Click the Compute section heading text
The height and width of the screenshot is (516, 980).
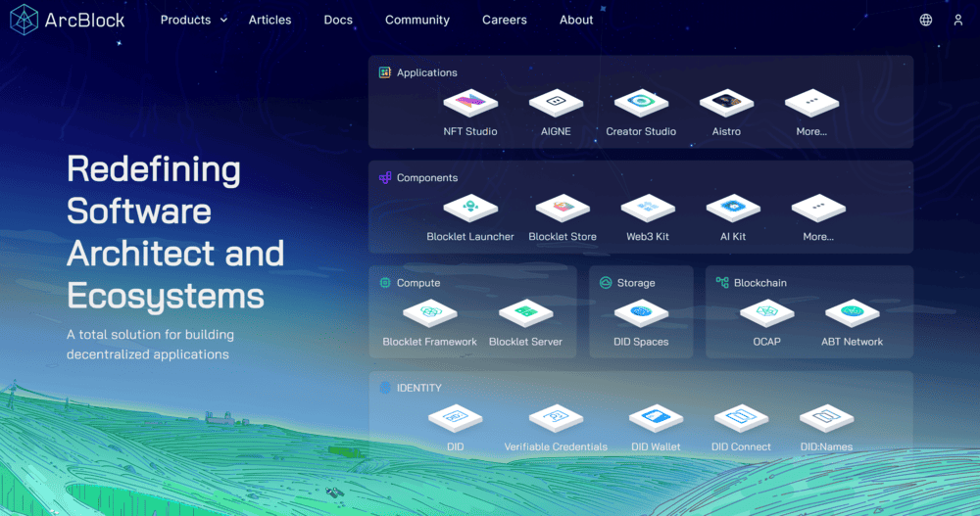tap(418, 282)
